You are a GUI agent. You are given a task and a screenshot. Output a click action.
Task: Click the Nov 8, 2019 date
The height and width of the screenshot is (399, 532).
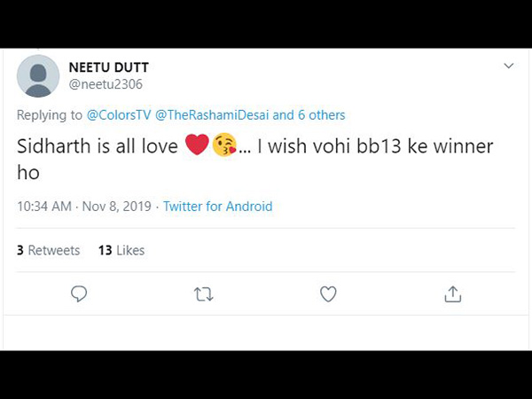point(117,207)
